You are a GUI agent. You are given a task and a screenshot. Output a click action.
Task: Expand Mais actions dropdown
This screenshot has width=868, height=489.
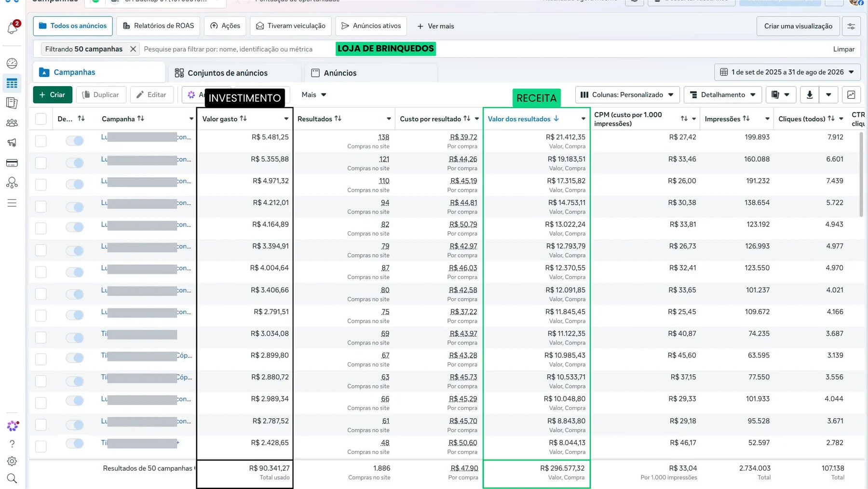tap(314, 95)
